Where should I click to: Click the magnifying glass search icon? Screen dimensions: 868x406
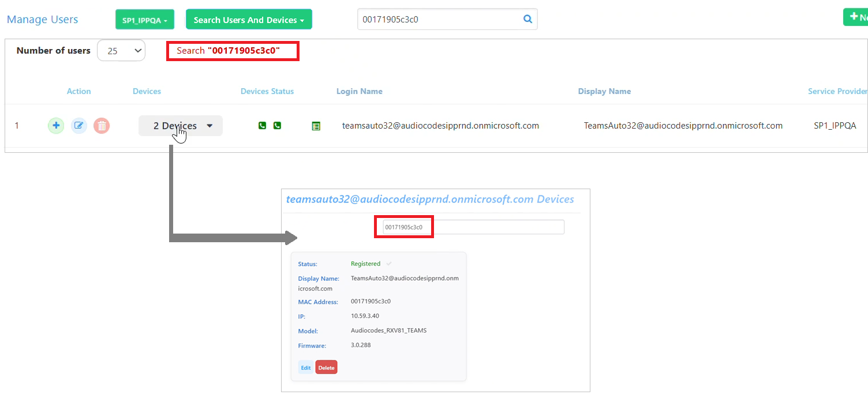(x=527, y=19)
